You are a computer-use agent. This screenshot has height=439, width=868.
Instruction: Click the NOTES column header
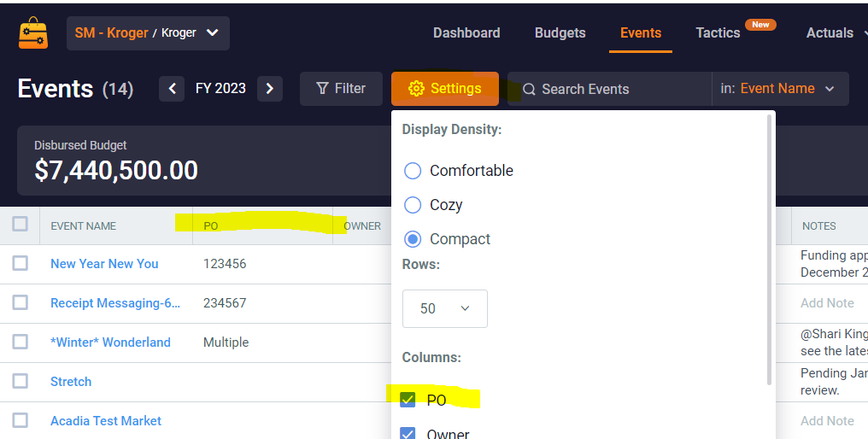pyautogui.click(x=819, y=225)
